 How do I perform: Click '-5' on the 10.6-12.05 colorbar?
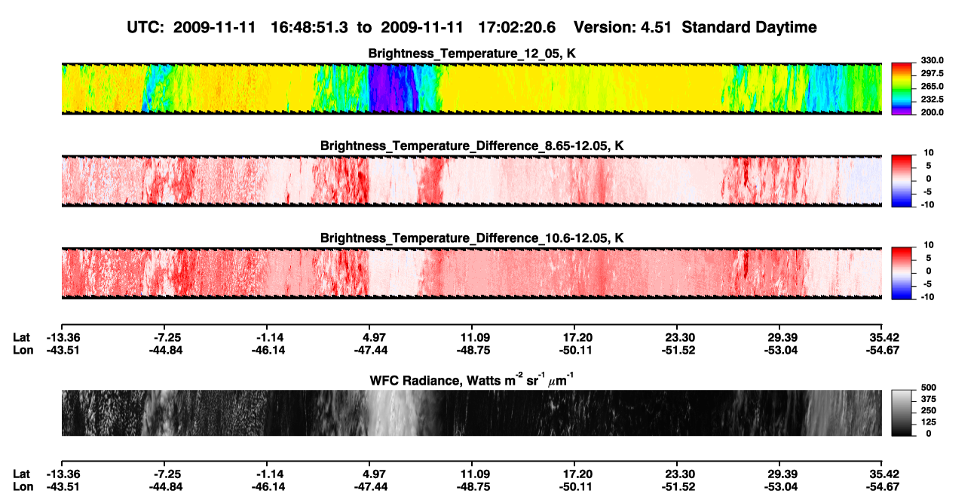click(926, 284)
